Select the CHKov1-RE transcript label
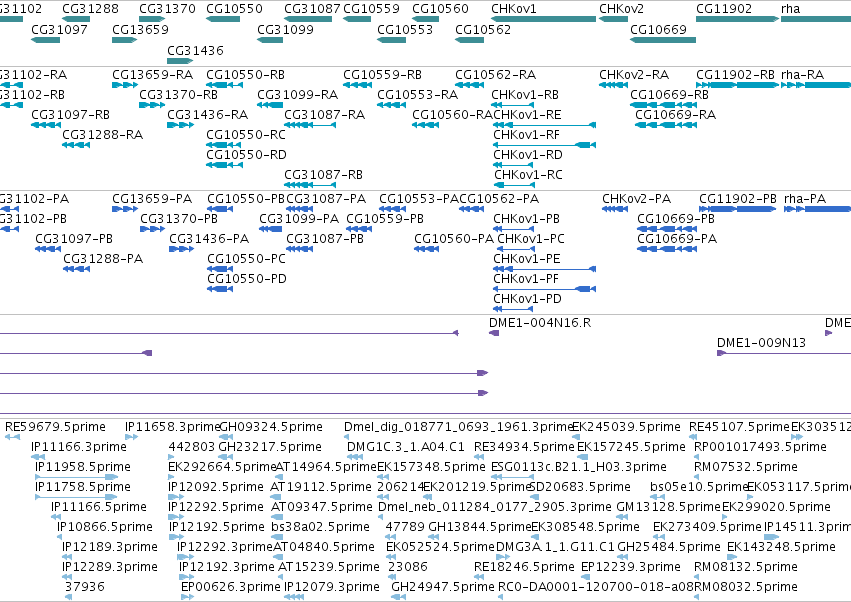 pos(527,115)
